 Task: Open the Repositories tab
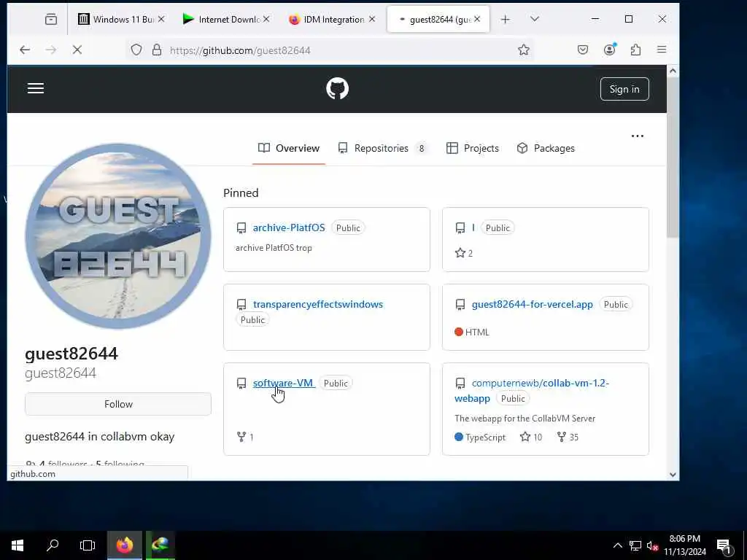tap(382, 148)
